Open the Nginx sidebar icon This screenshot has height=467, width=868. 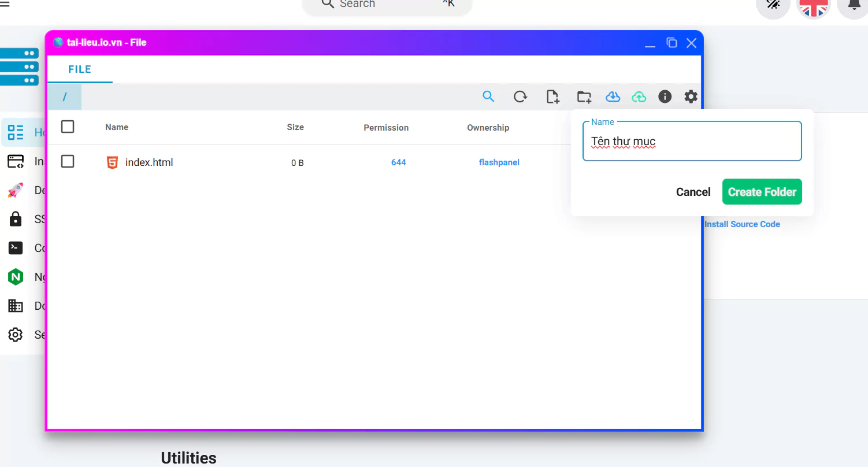click(16, 277)
